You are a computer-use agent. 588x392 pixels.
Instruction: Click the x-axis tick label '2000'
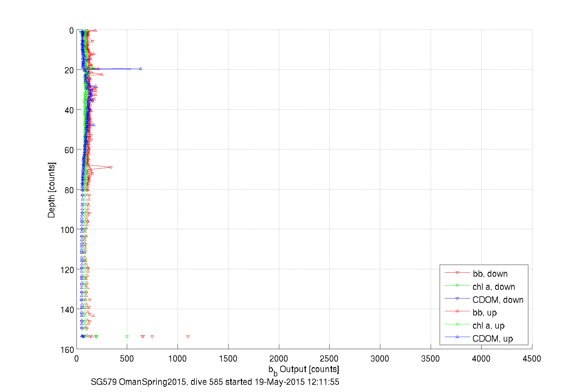tap(279, 359)
